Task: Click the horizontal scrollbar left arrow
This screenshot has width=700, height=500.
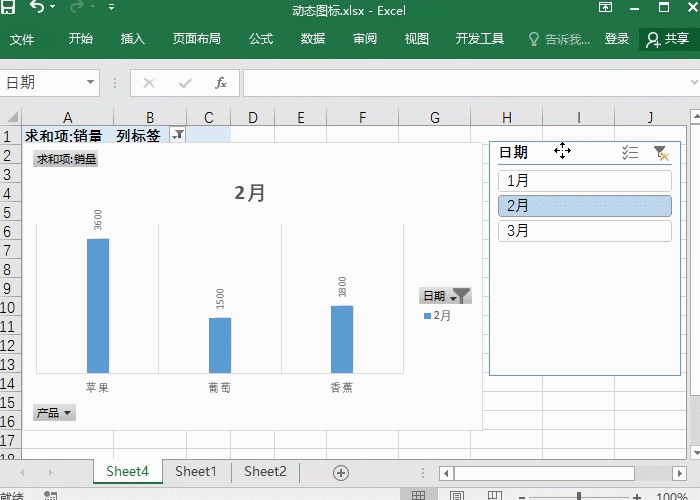Action: click(446, 473)
